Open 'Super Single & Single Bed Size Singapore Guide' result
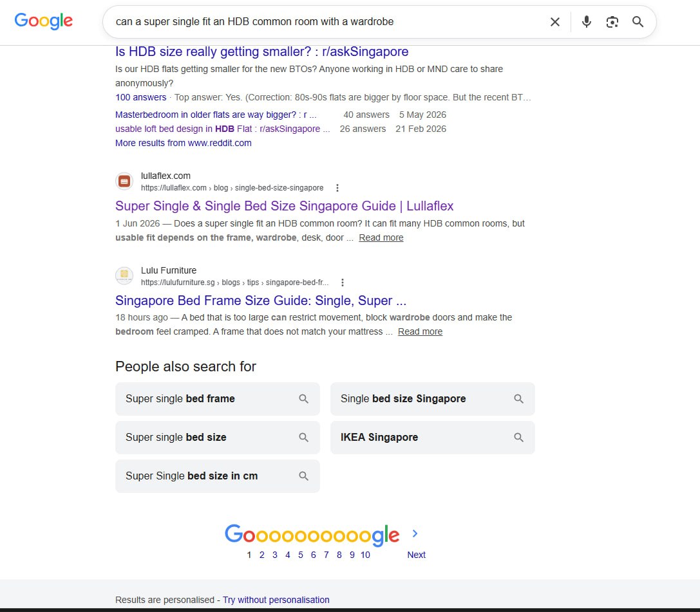This screenshot has height=612, width=700. point(285,206)
